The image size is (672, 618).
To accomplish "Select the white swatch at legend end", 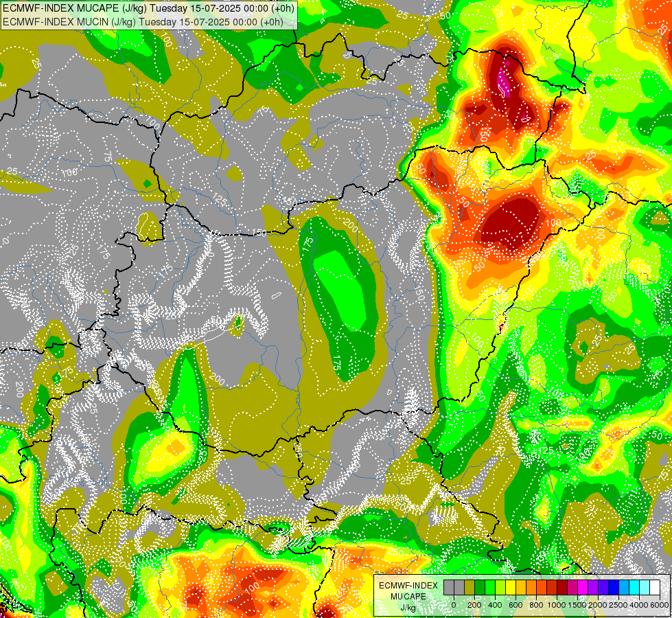I will (x=656, y=588).
